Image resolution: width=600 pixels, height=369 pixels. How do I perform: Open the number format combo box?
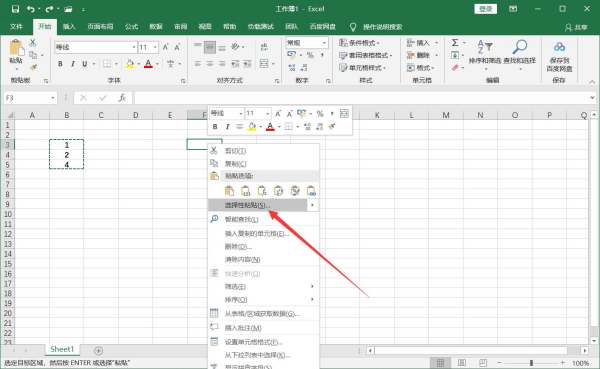(307, 42)
